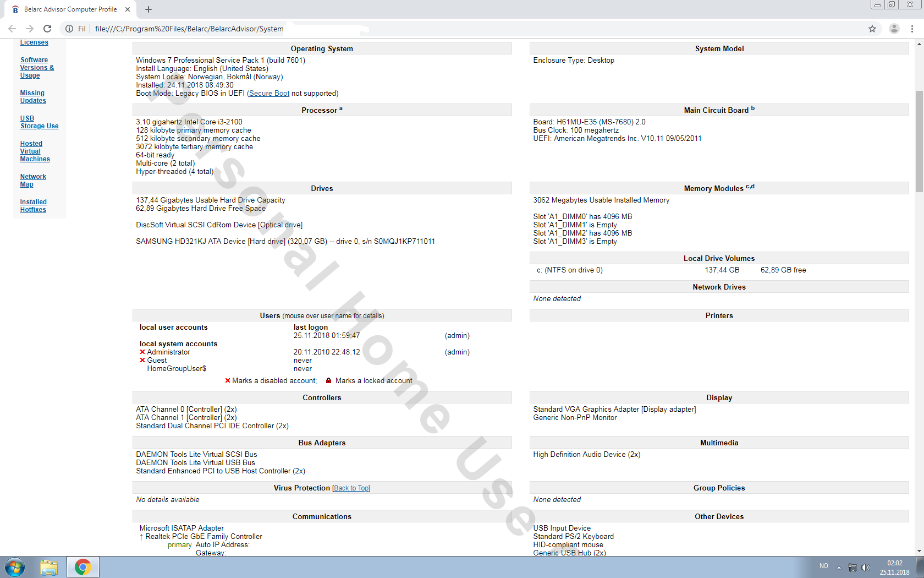Open the volume speaker tray icon
Viewport: 924px width, 578px height.
[x=866, y=568]
